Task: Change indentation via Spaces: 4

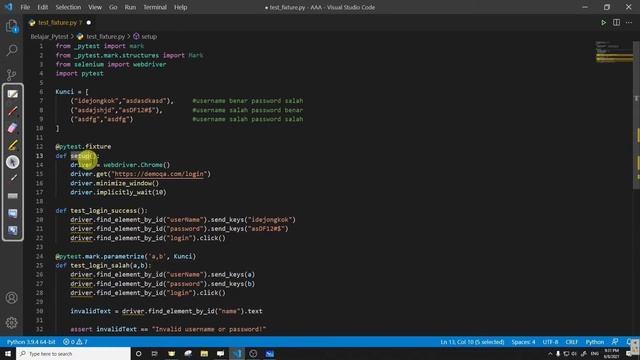Action: [x=523, y=342]
